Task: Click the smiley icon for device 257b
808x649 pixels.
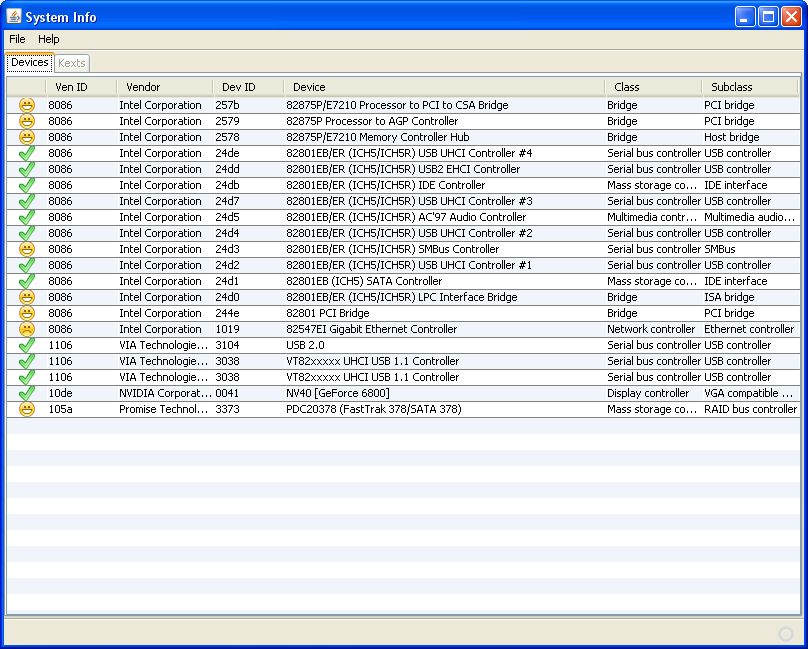Action: (27, 105)
